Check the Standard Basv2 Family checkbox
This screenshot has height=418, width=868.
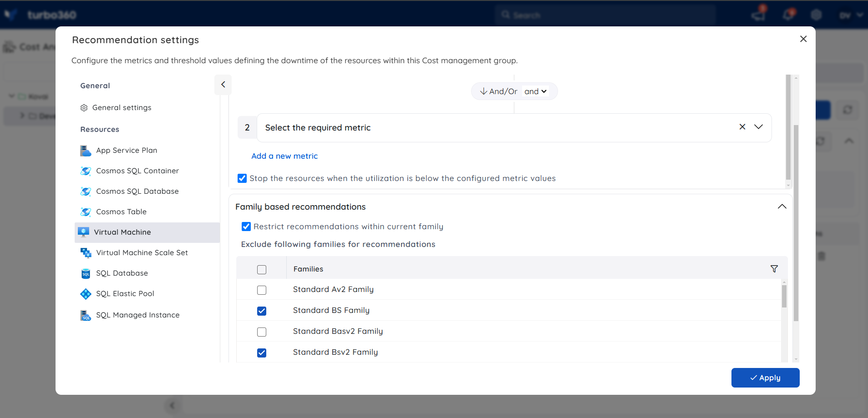pos(262,332)
